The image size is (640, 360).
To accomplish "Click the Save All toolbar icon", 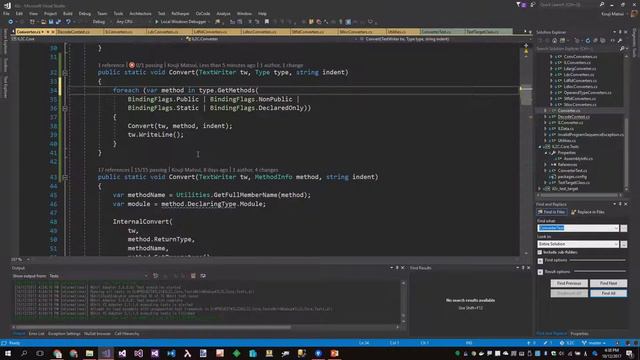I will [x=58, y=22].
